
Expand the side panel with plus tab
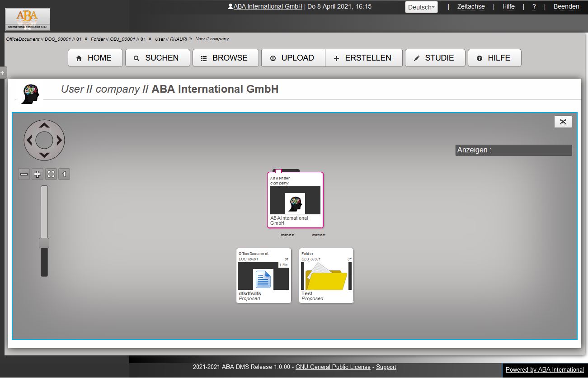[x=2, y=72]
